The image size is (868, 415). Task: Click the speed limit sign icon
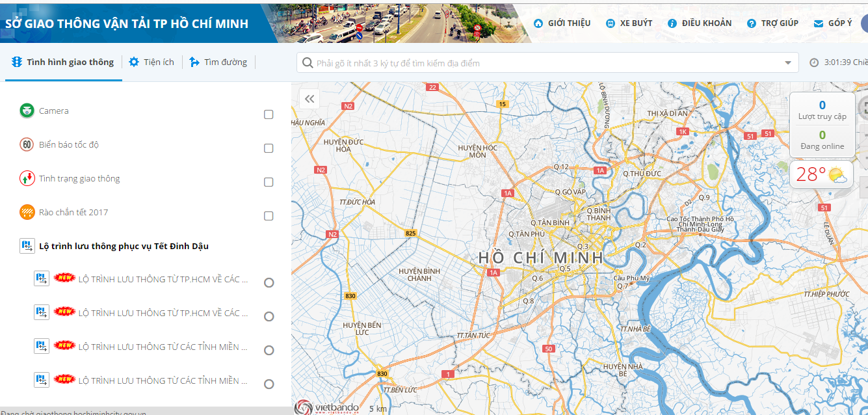click(27, 144)
